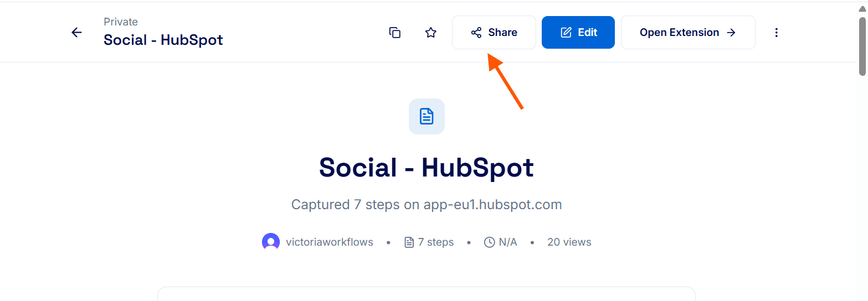Click the scrollbar up arrow
Viewport: 868px width, 301px height.
coord(862,8)
